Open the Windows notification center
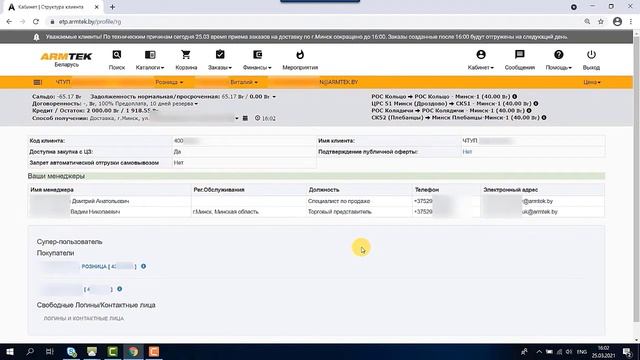Screen dimensions: 640x360 (x=627, y=351)
